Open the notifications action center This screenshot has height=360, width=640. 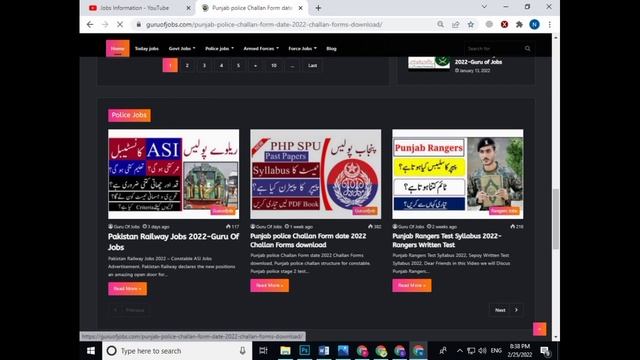tap(545, 351)
